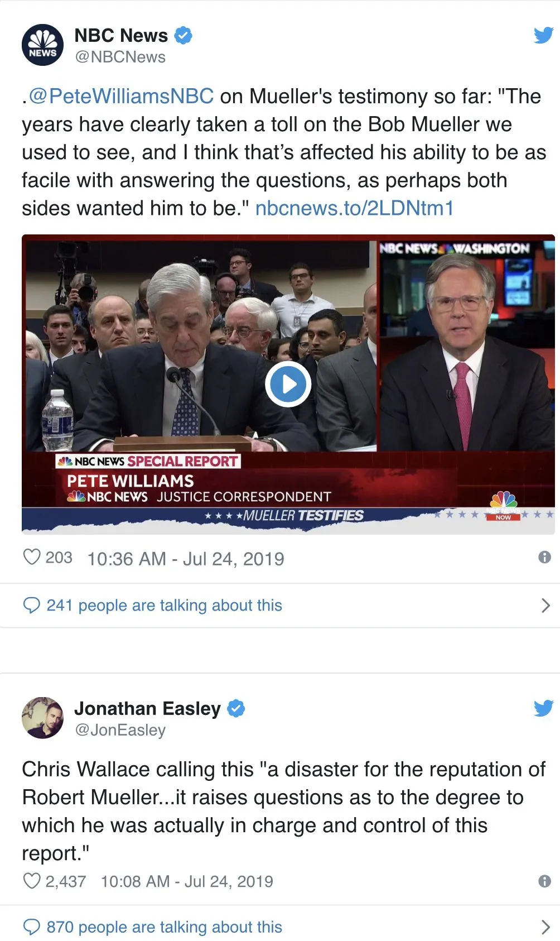Like Jonathan Easley's tweet with heart icon
This screenshot has width=560, height=941.
coord(32,881)
